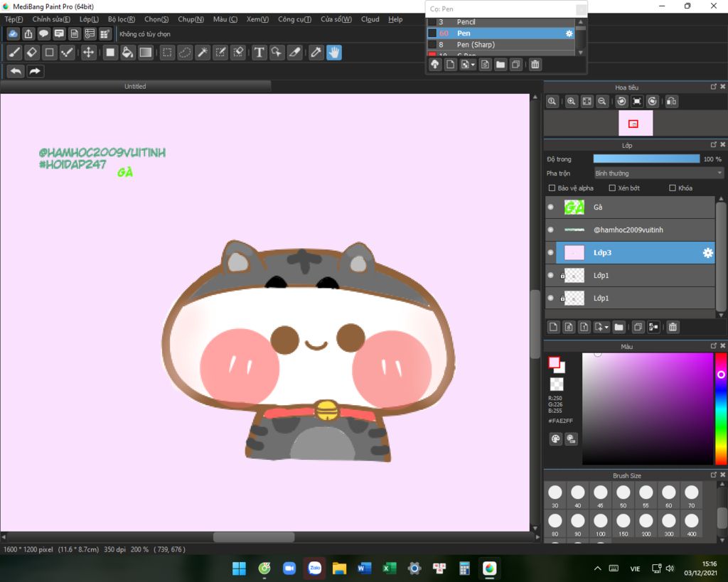Select the Select Eraser tool
Screen dimensions: 728x582
238,53
